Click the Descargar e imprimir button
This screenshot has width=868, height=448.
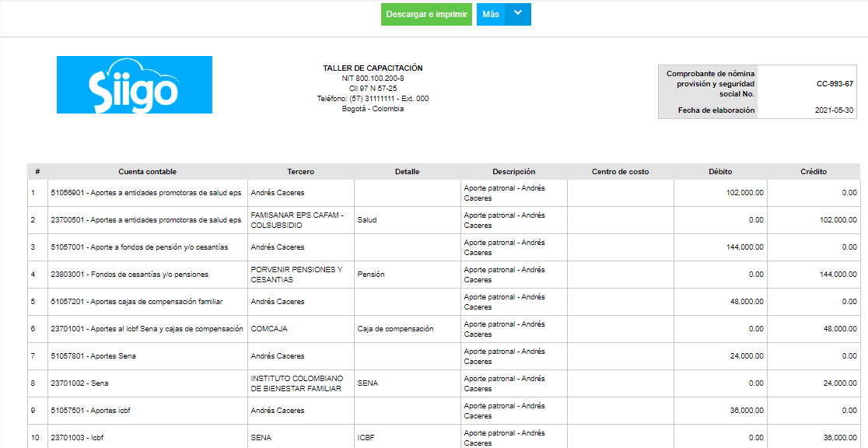426,15
